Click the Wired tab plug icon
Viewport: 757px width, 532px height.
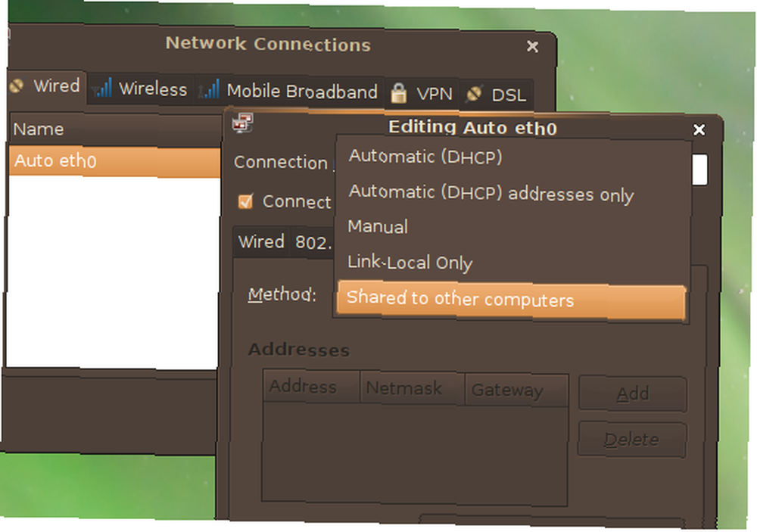[x=17, y=86]
